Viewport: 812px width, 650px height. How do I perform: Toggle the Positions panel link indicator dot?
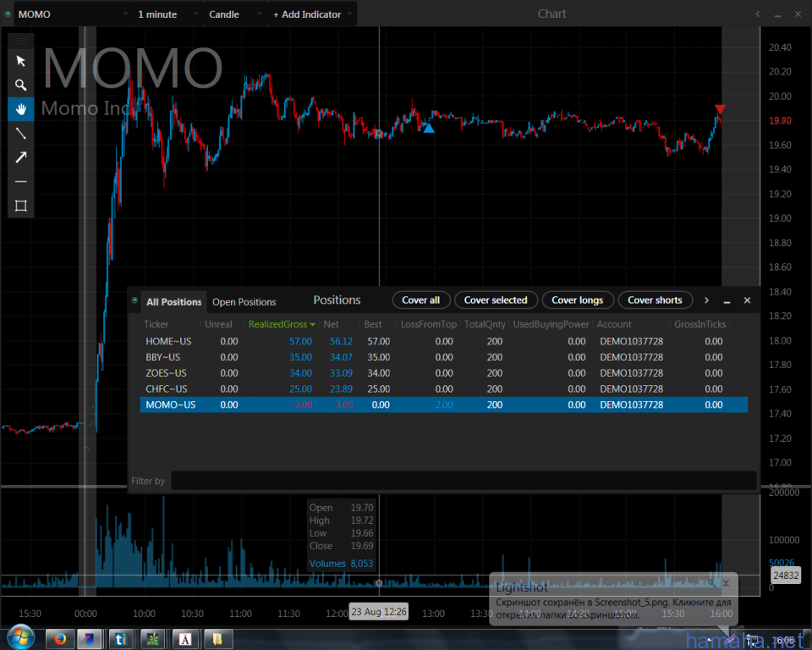coord(134,300)
